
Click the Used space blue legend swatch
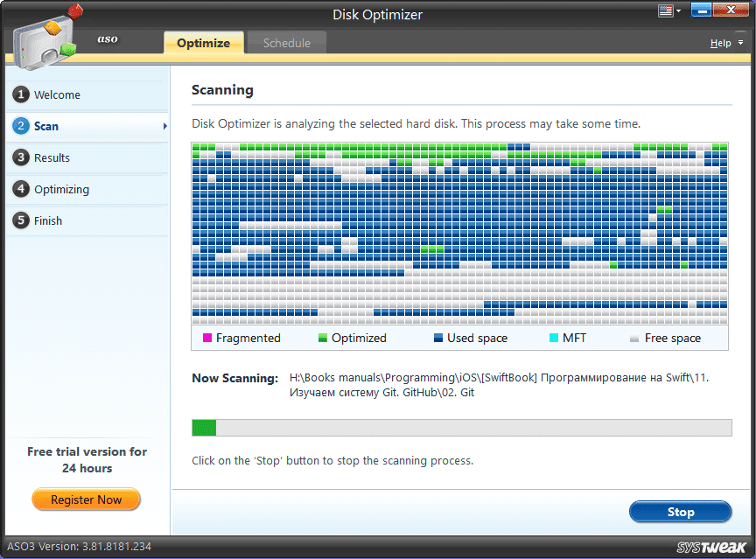click(x=438, y=338)
